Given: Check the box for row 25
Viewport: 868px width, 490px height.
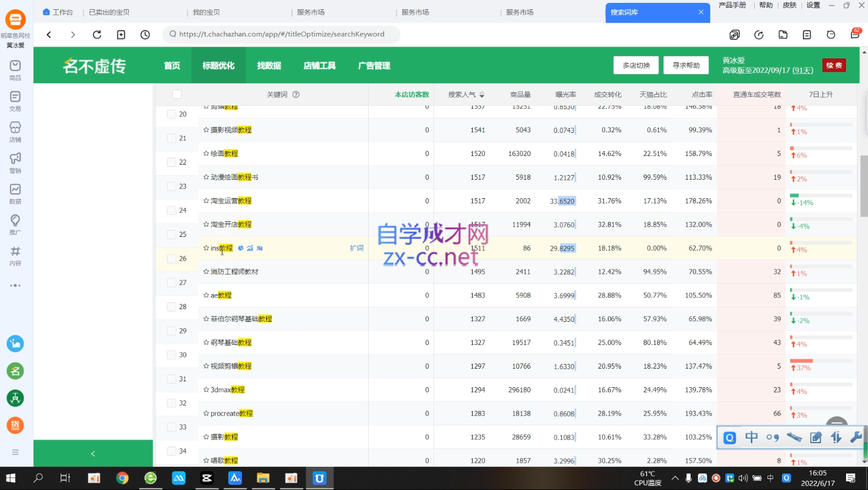Looking at the screenshot, I should pyautogui.click(x=172, y=235).
